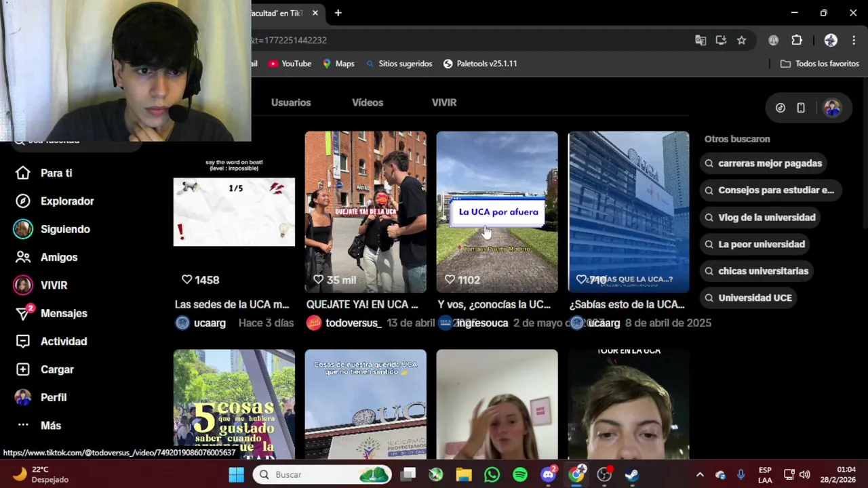This screenshot has height=488, width=868.
Task: Open the Cargar upload icon
Action: (x=23, y=369)
